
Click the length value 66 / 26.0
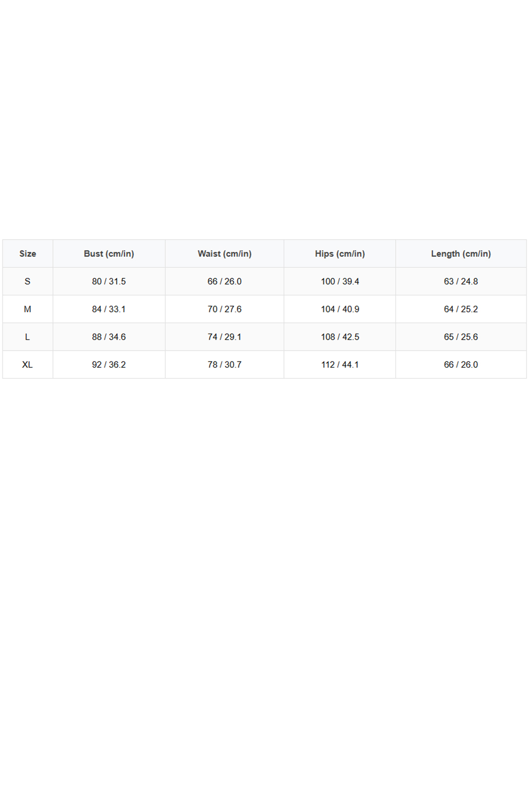(461, 365)
